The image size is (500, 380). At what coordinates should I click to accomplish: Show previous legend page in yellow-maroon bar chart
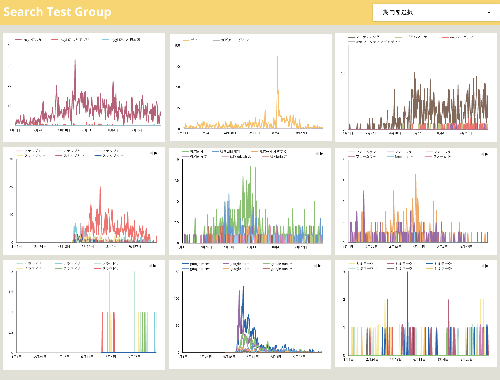[483, 266]
